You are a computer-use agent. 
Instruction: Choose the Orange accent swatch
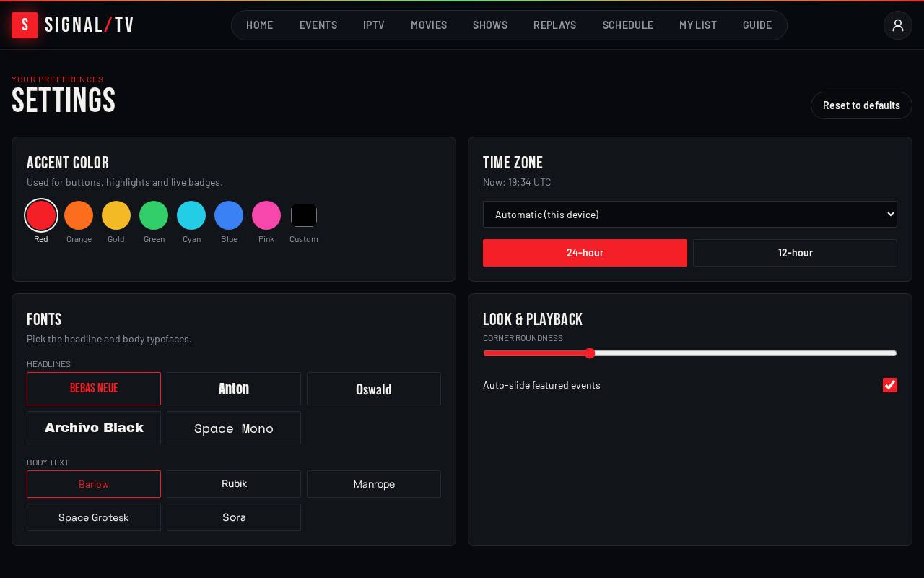(79, 215)
